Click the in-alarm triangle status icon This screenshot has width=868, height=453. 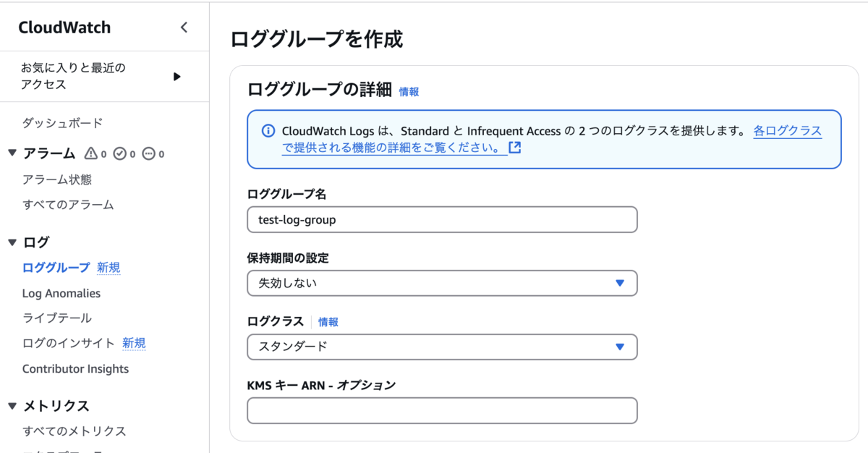(90, 153)
